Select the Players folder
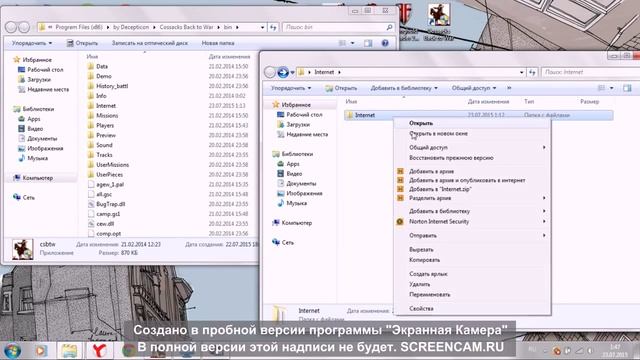Image resolution: width=640 pixels, height=360 pixels. point(105,125)
